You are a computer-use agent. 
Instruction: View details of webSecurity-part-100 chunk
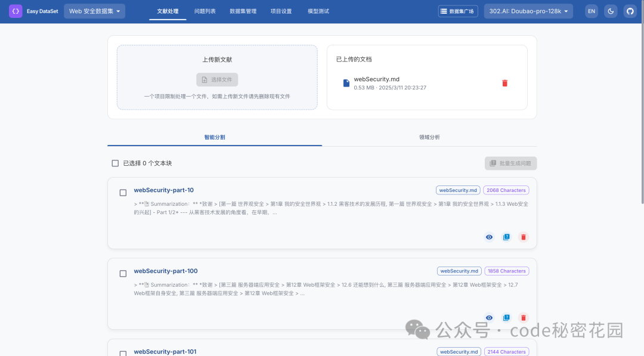tap(489, 318)
